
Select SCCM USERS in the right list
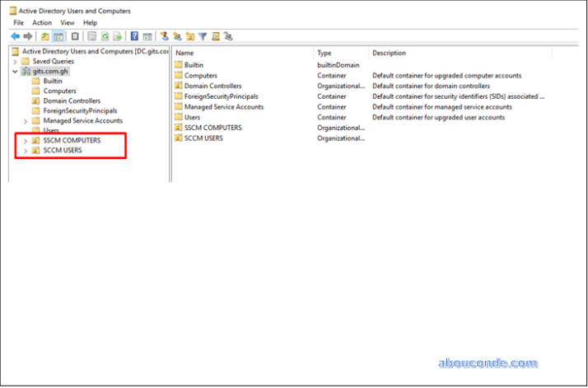click(206, 138)
